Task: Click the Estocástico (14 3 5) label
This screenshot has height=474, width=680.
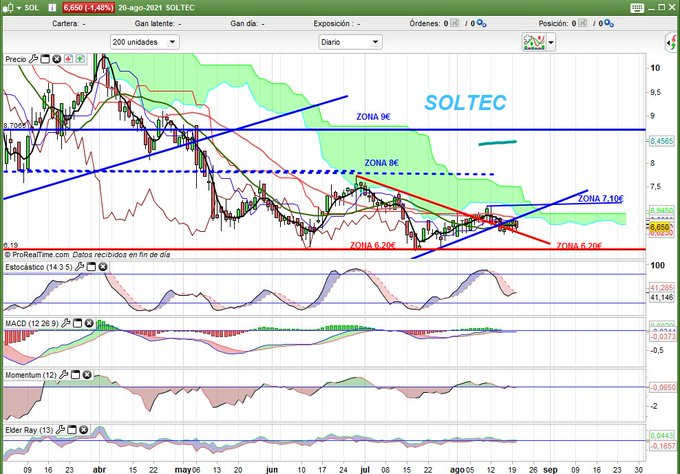Action: [x=39, y=267]
